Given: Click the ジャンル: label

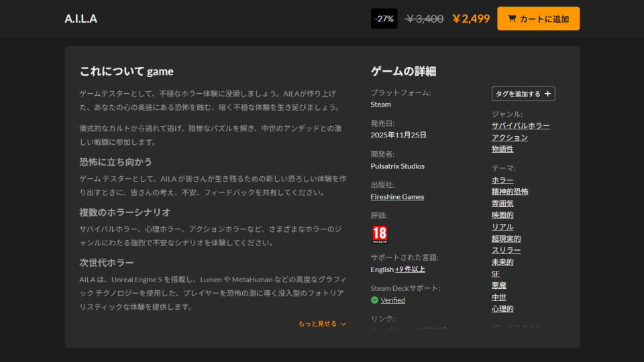Looking at the screenshot, I should (507, 114).
